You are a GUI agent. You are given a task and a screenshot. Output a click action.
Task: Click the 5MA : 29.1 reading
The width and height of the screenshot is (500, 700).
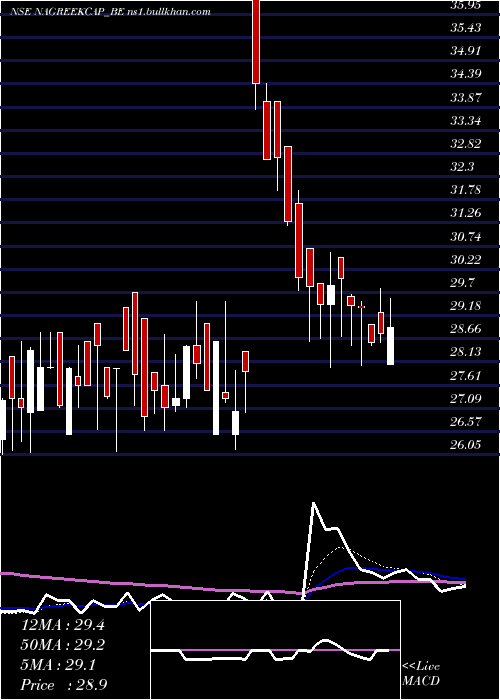tap(58, 665)
